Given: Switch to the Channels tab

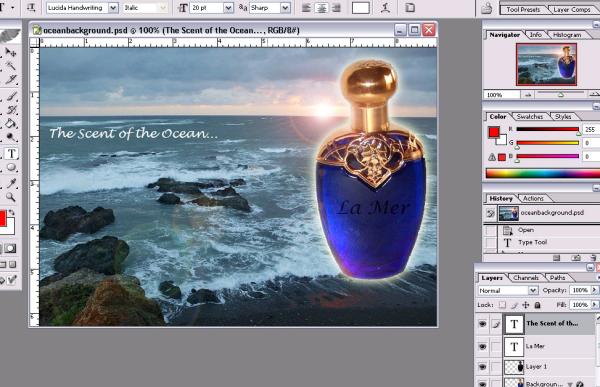Looking at the screenshot, I should (x=525, y=278).
